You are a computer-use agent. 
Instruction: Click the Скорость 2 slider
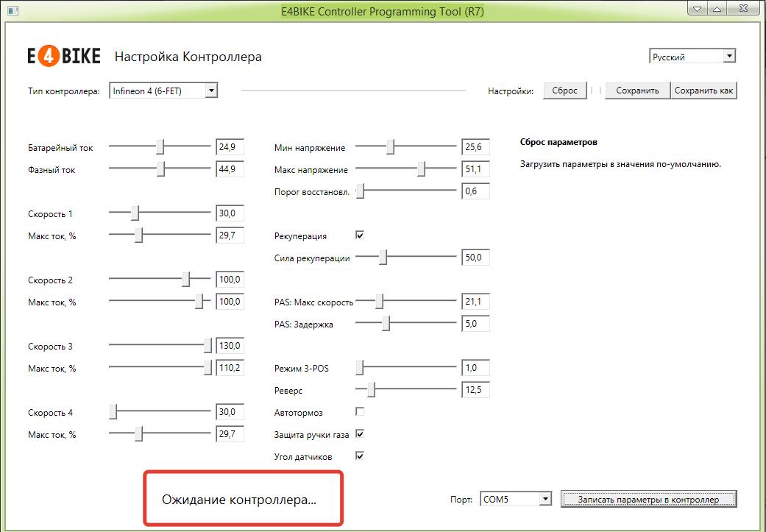tap(160, 280)
